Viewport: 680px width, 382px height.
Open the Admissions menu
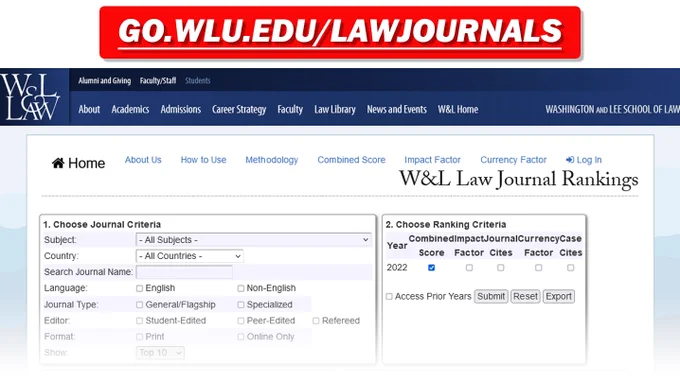click(181, 109)
